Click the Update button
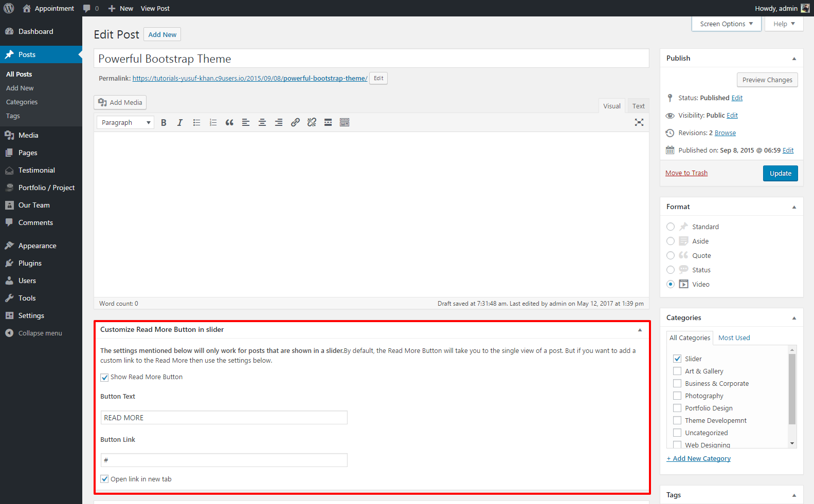This screenshot has height=504, width=814. (x=780, y=173)
